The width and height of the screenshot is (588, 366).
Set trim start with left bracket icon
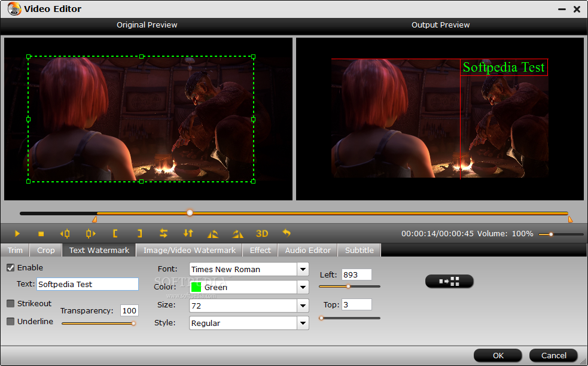pyautogui.click(x=115, y=234)
